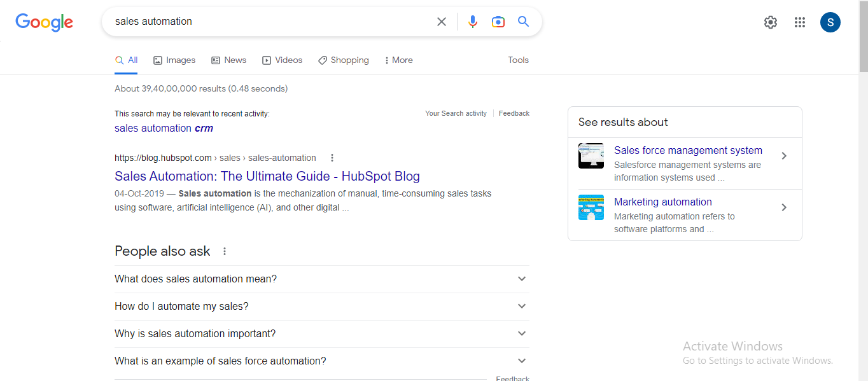Switch to the News tab

coord(228,60)
